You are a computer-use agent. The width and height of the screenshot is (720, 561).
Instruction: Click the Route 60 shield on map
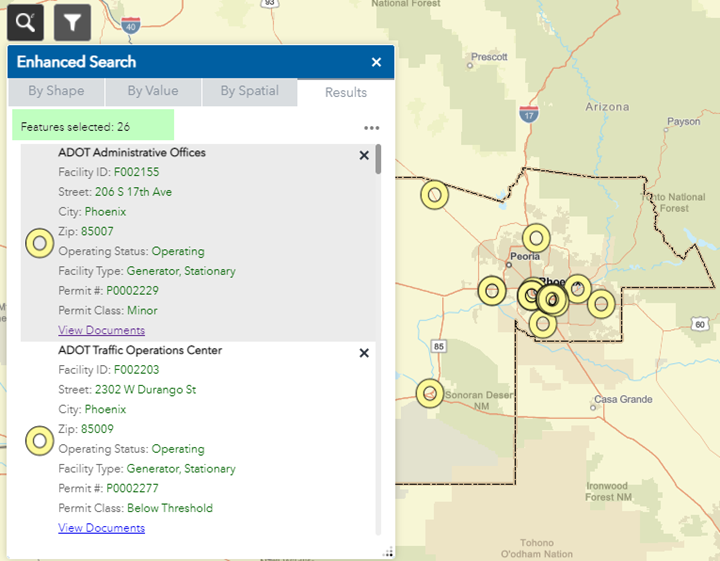(x=700, y=325)
